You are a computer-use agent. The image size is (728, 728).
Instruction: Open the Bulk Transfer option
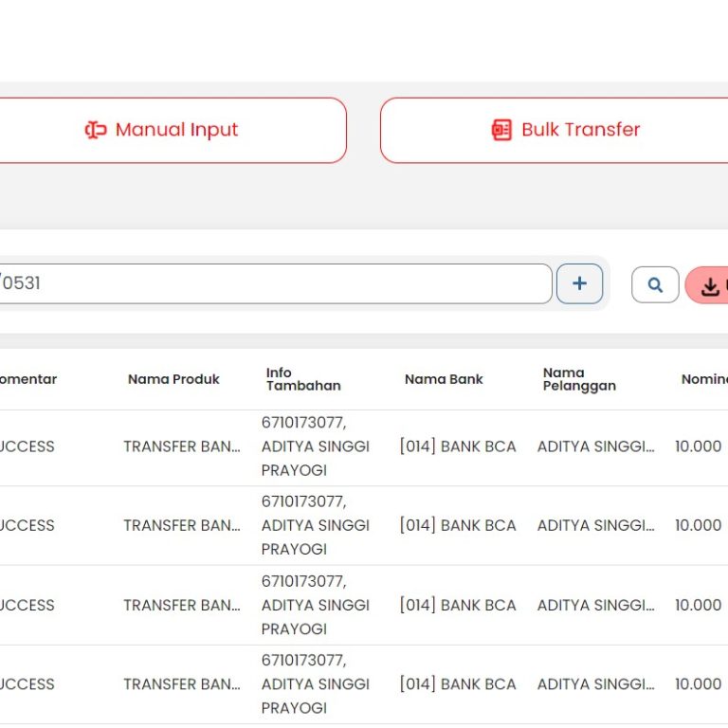tap(565, 130)
